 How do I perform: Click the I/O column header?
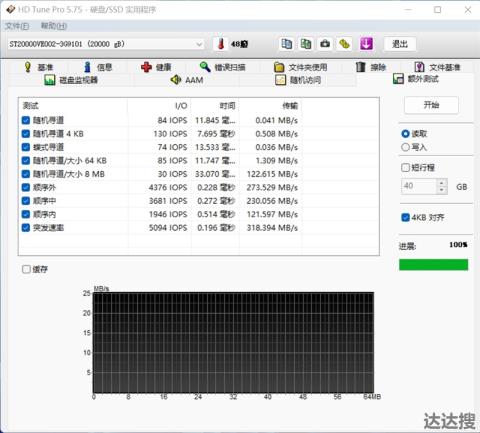(x=160, y=106)
